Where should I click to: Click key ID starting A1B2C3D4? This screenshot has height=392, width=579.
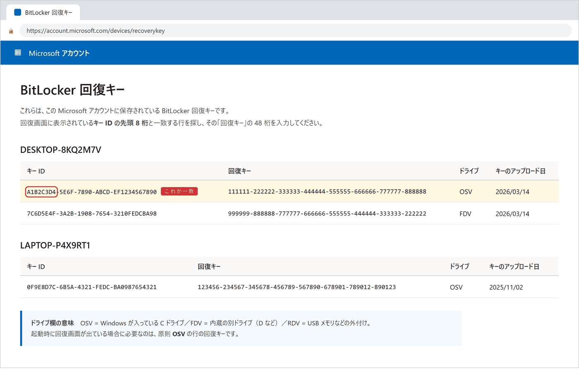coord(92,192)
